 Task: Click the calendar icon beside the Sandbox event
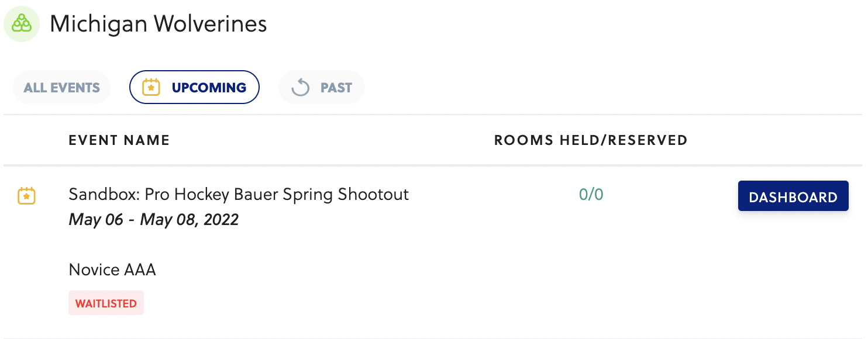pos(27,196)
